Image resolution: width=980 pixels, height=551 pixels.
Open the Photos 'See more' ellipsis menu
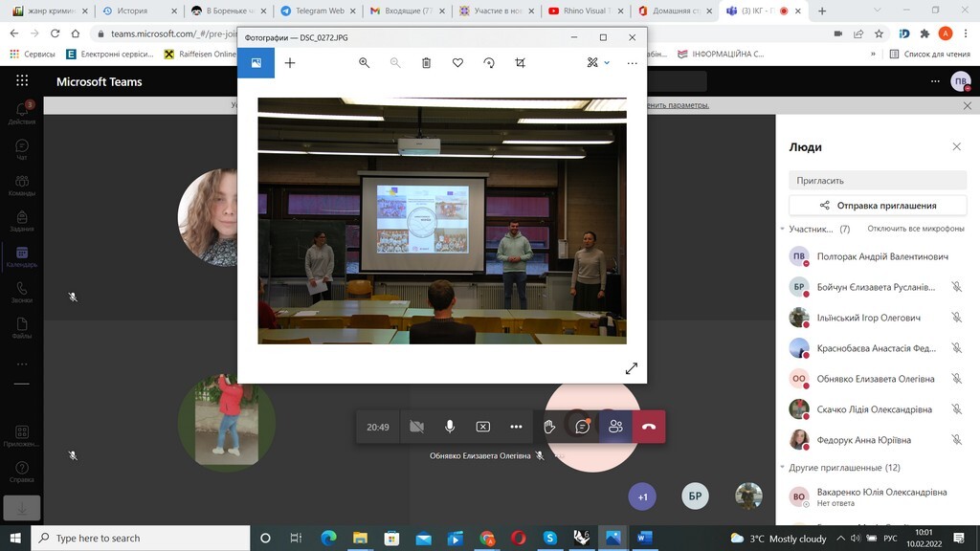click(632, 62)
